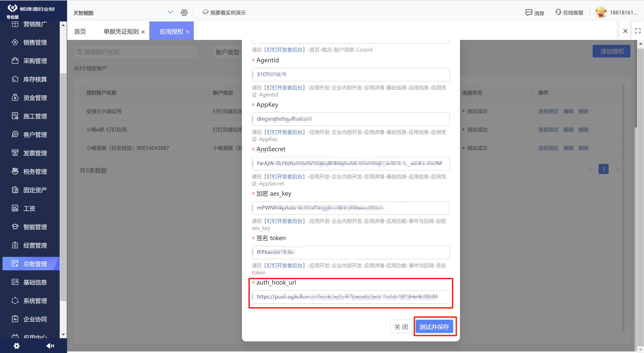Open the 应用中心 sidebar menu
This screenshot has height=353, width=644.
pyautogui.click(x=35, y=337)
